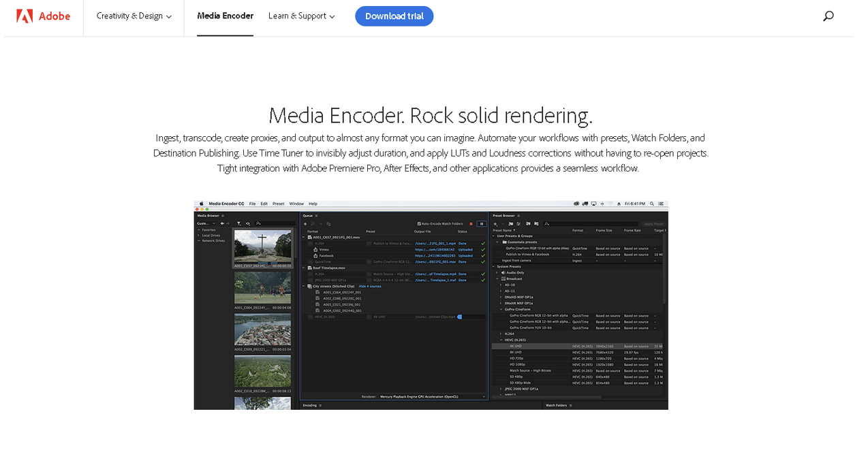Click the Import Presets icon

click(x=528, y=224)
